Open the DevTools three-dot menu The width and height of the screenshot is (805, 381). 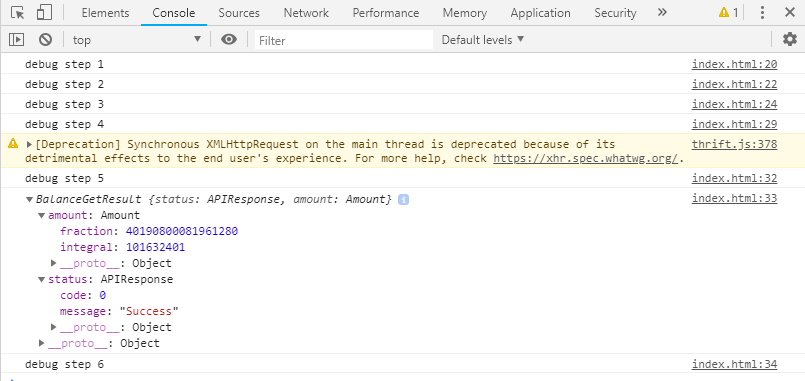pyautogui.click(x=762, y=13)
